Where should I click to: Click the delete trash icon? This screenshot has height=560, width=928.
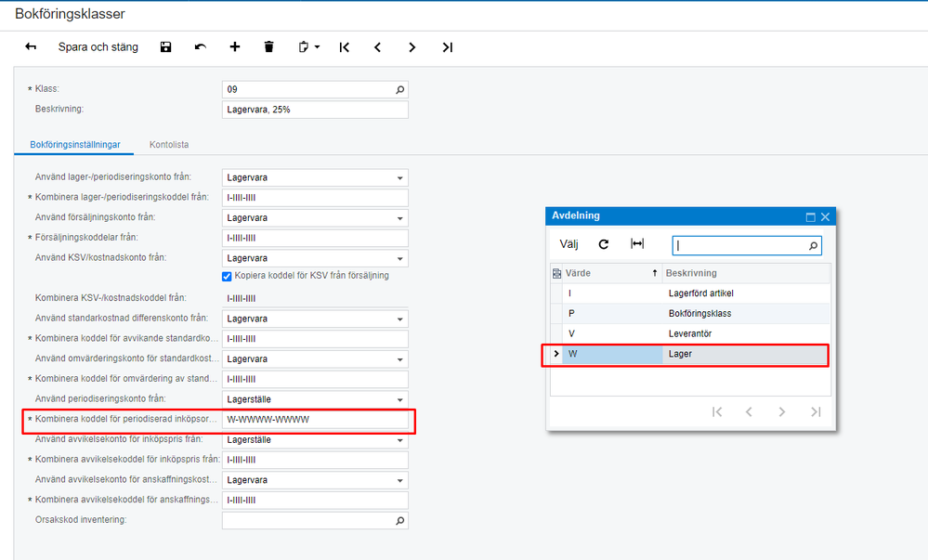tap(269, 47)
